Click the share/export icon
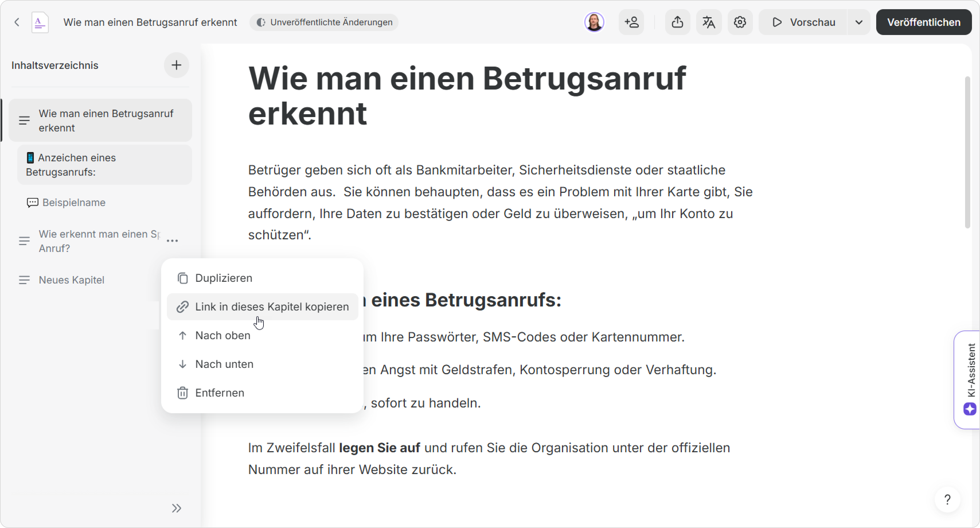The image size is (980, 528). 677,22
